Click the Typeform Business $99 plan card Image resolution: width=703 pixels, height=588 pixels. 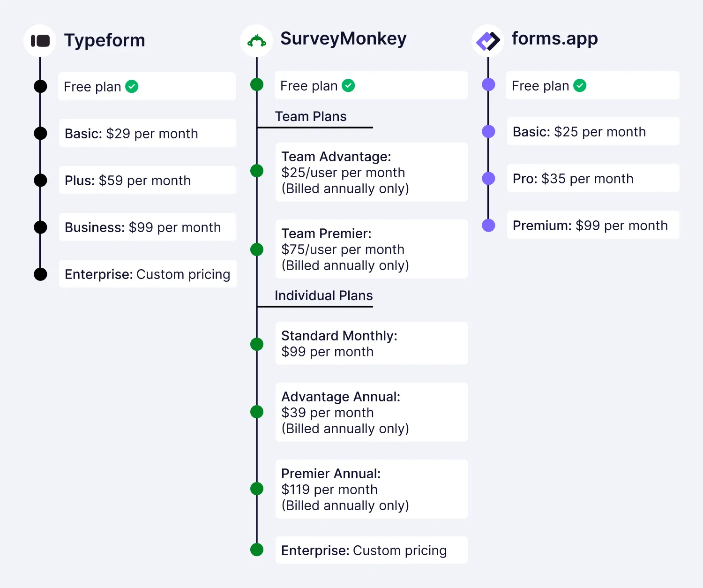(x=147, y=227)
